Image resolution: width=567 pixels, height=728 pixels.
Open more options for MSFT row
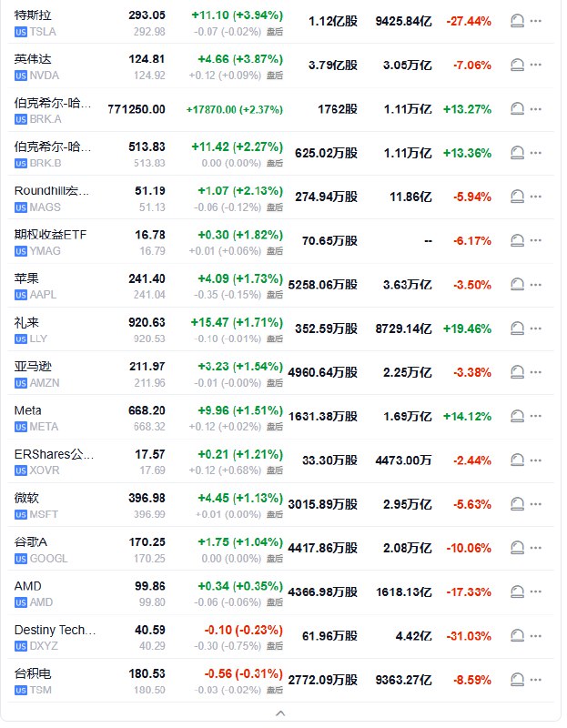[536, 504]
